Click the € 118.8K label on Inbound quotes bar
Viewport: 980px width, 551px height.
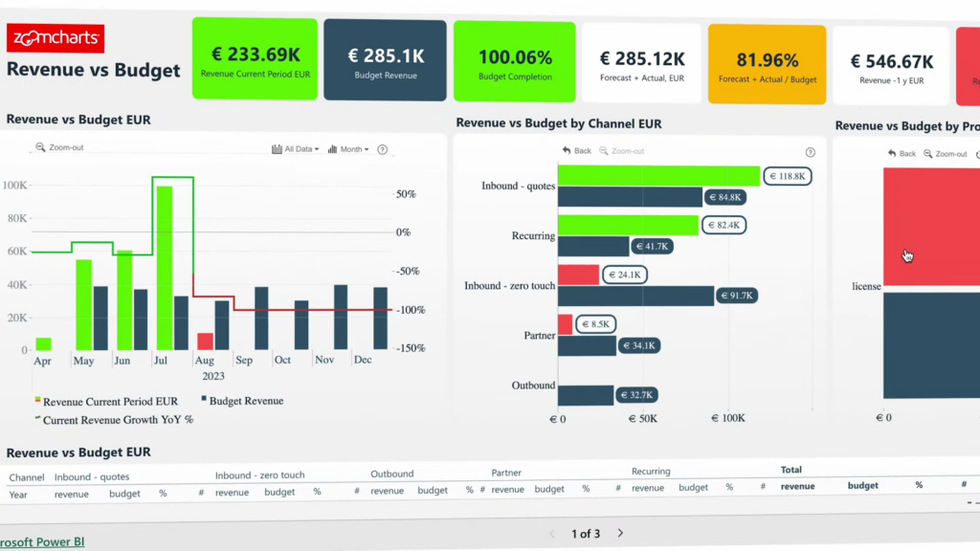[x=787, y=177]
